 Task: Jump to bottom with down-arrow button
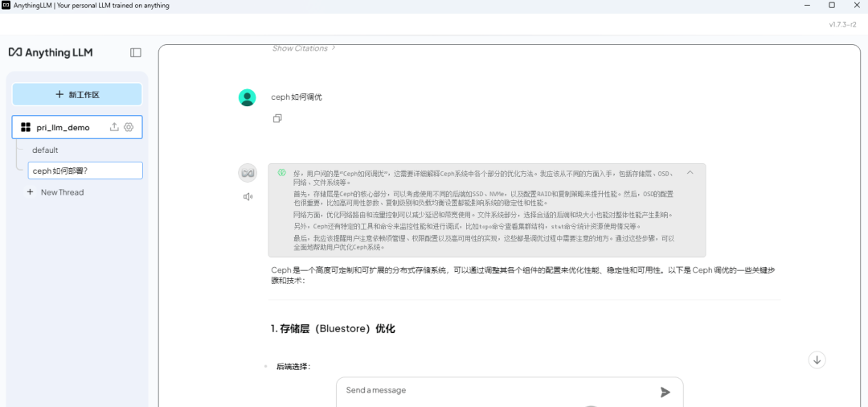coord(817,360)
